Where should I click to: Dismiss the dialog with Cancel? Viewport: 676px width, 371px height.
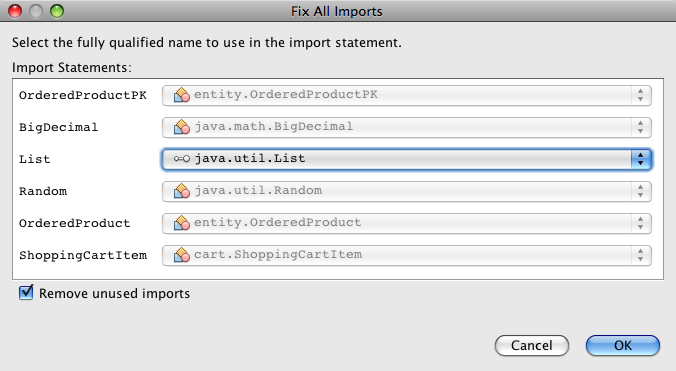point(532,345)
